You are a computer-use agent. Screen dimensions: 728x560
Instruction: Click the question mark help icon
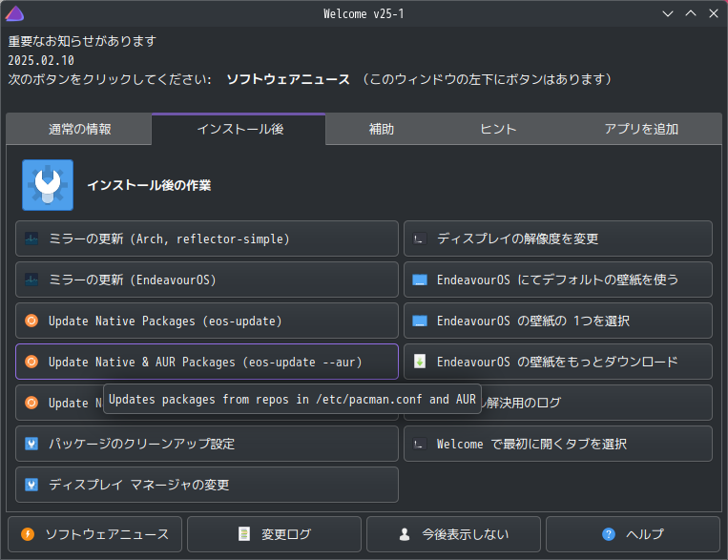(609, 534)
